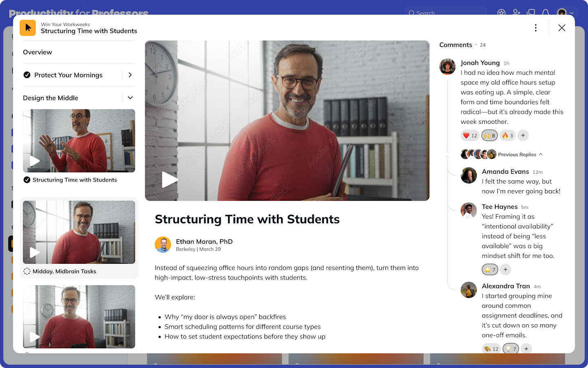Collapse the Design the Middle section
The height and width of the screenshot is (368, 588).
pyautogui.click(x=130, y=98)
